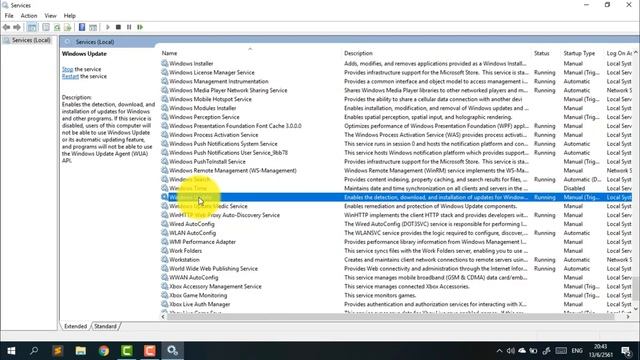Select the Xbox Live Auth Manager service
This screenshot has height=360, width=640.
coord(200,304)
